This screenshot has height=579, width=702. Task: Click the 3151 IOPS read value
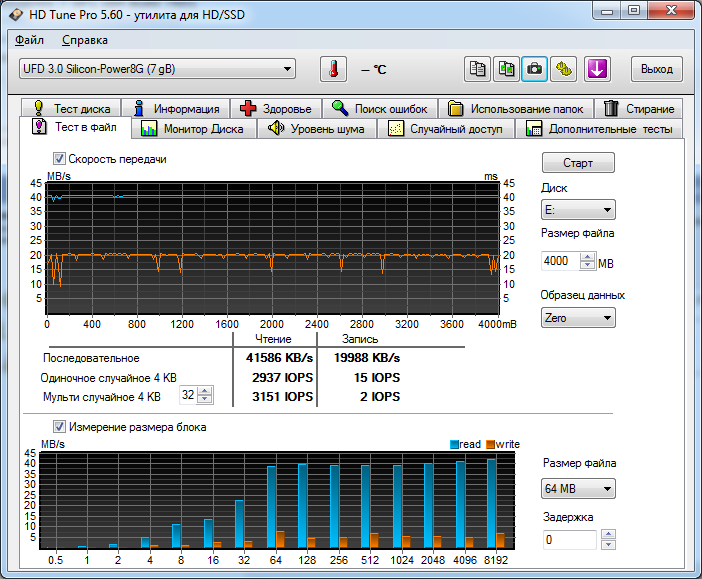282,396
